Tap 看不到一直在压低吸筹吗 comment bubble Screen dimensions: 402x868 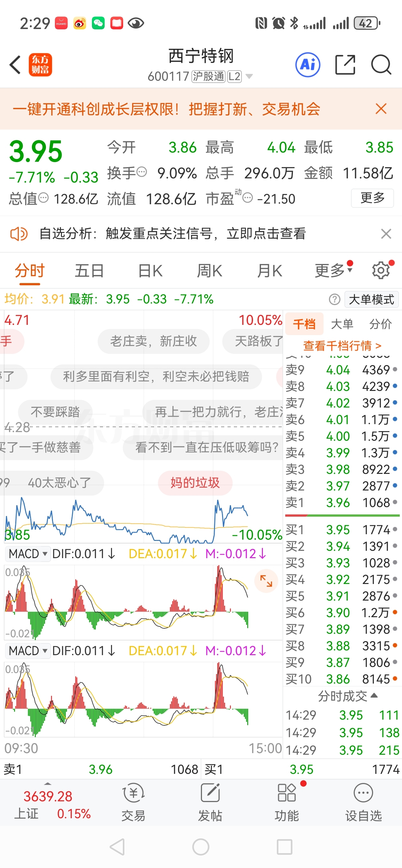pos(203,447)
